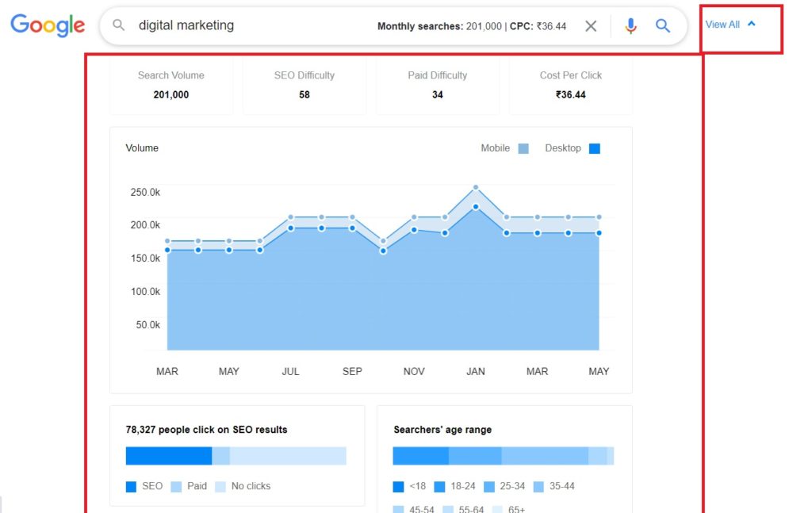
Task: Click the 200.0k axis label
Action: [145, 225]
